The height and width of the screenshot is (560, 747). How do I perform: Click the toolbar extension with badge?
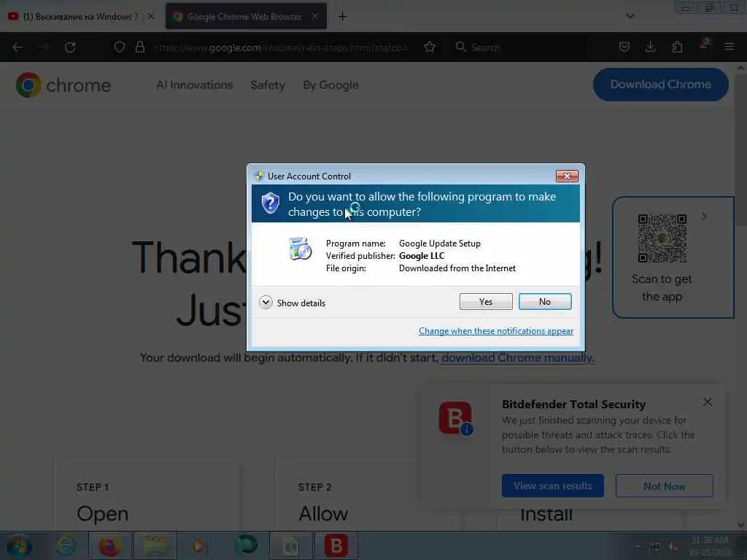pos(704,44)
